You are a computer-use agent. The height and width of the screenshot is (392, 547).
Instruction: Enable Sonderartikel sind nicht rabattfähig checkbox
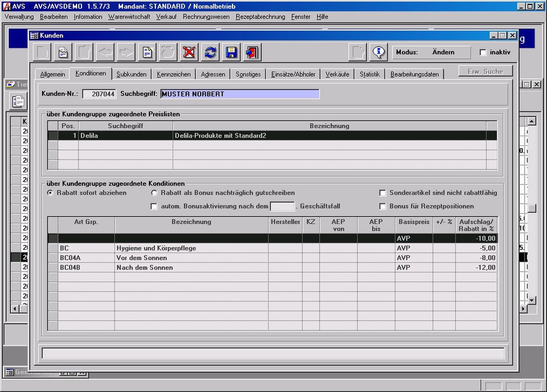(x=383, y=193)
